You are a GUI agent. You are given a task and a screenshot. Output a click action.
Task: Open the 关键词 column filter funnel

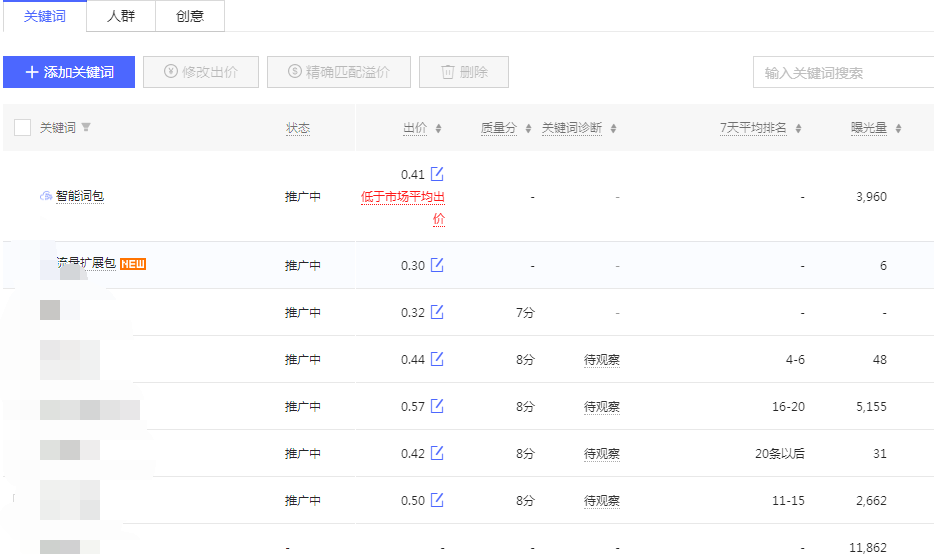pos(86,127)
